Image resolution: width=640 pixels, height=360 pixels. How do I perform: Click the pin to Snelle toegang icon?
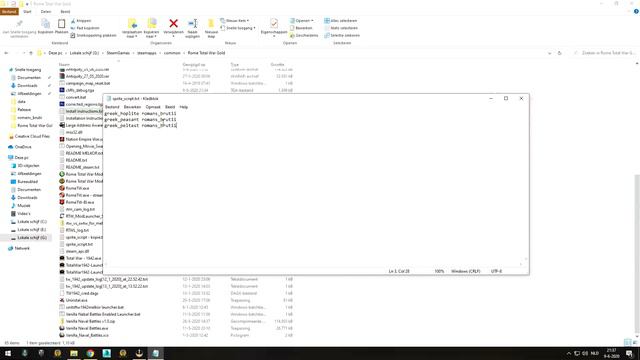[x=19, y=24]
